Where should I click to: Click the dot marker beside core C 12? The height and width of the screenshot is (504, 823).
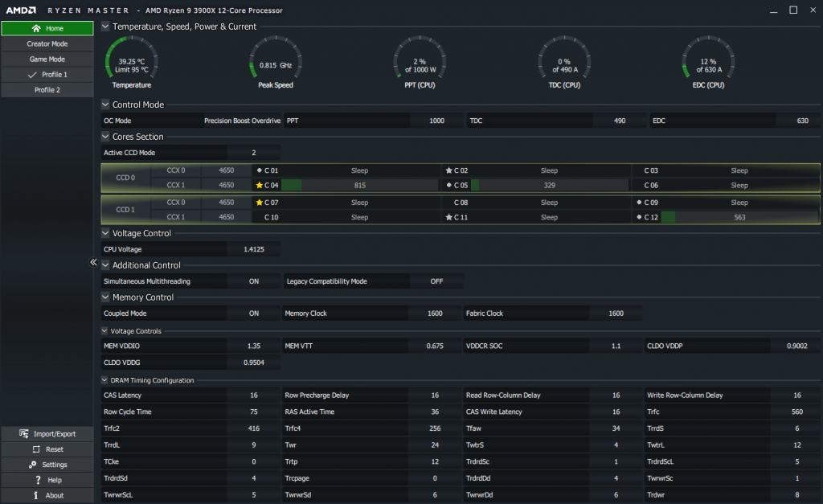click(x=639, y=217)
